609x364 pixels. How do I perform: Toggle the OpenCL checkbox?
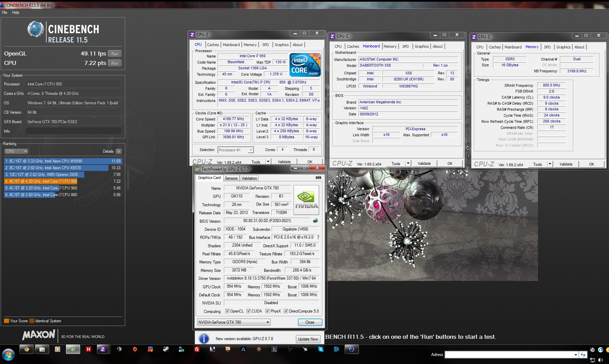227,311
